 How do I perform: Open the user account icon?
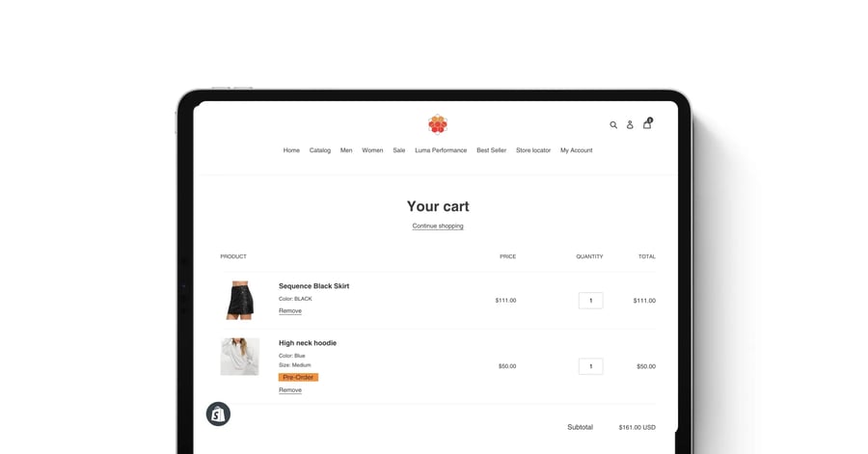[630, 125]
